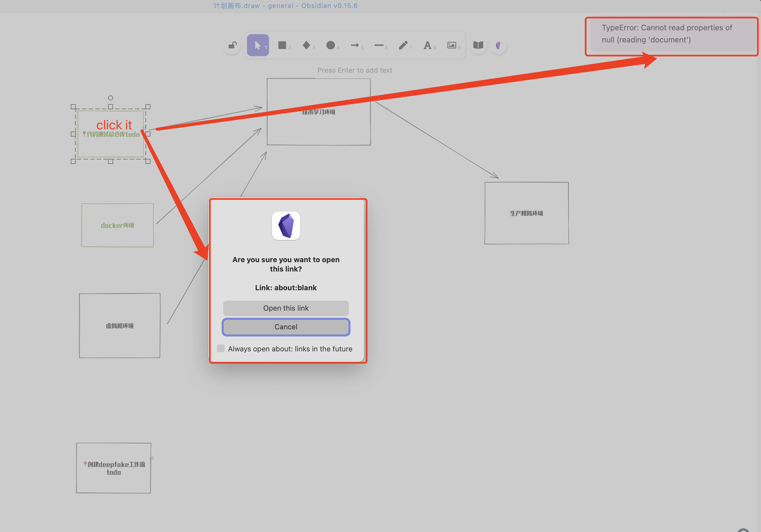
Task: Click the Obsidian icon in the toolbar
Action: (498, 45)
